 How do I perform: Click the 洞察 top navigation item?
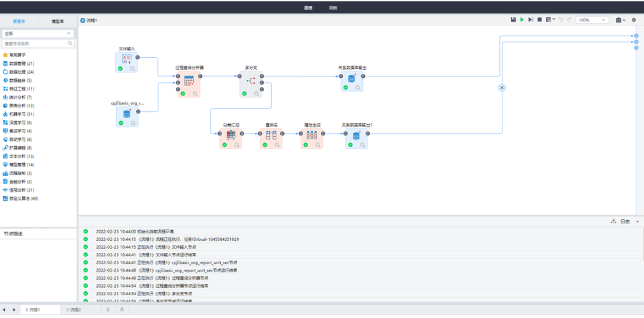(x=333, y=7)
